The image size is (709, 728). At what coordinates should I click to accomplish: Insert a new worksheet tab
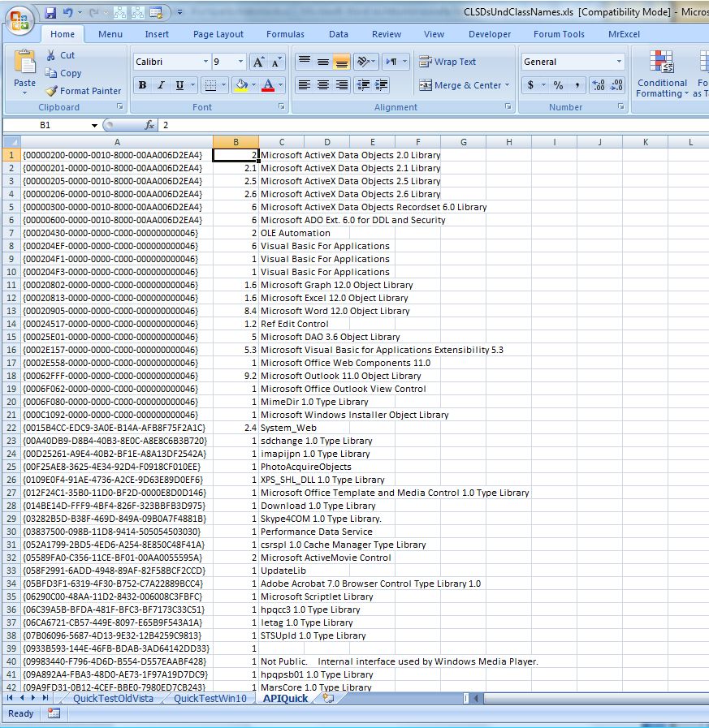tap(328, 698)
